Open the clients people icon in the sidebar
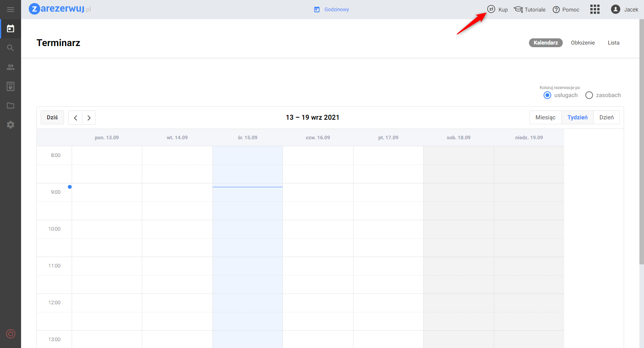 coord(10,67)
